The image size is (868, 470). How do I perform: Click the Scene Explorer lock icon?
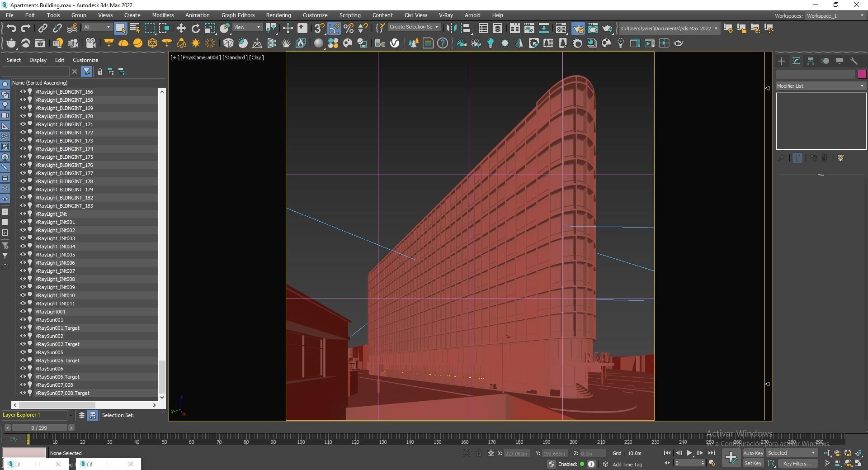(100, 71)
